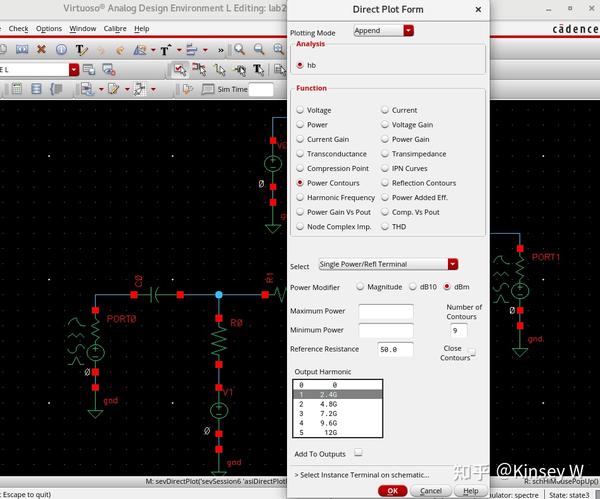
Task: Click the stacked database icon
Action: coord(36,89)
